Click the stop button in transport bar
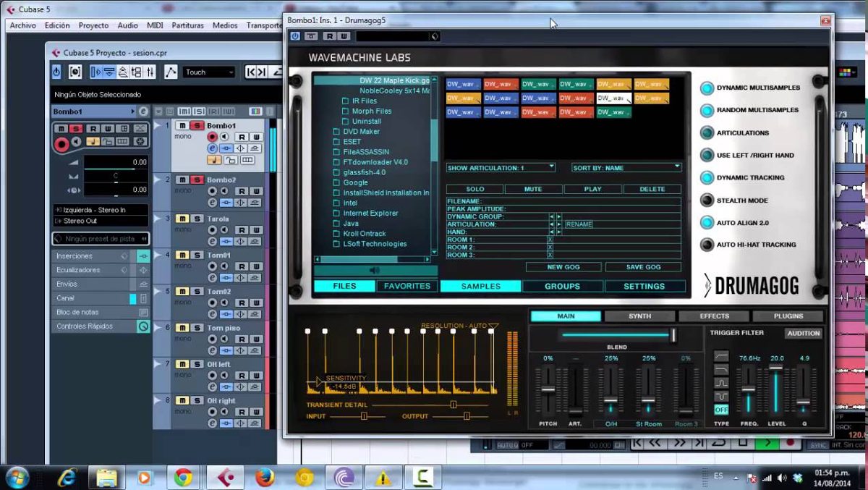The image size is (868, 490). pos(743,443)
